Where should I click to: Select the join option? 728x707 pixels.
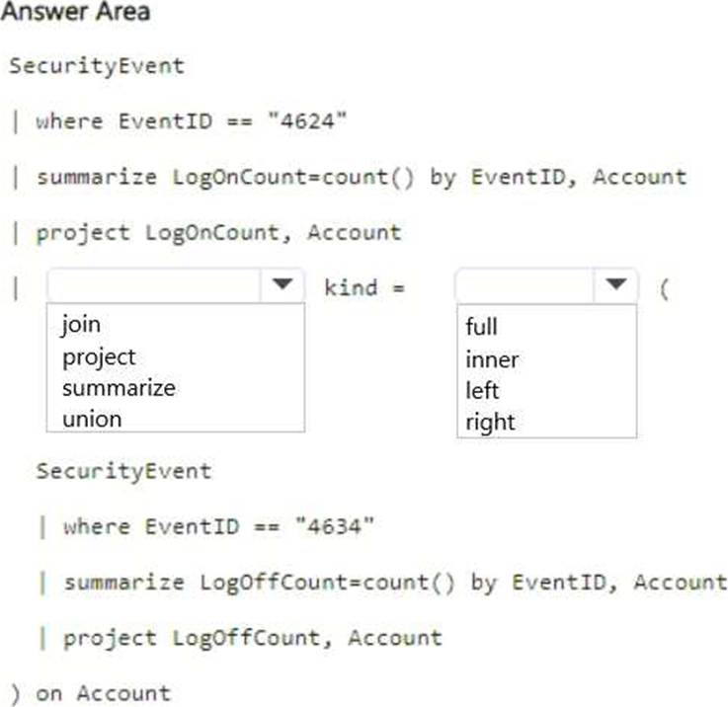81,324
